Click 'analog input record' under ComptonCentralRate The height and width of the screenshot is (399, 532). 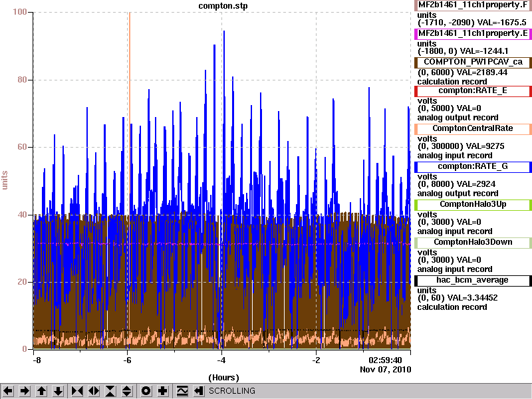pyautogui.click(x=455, y=156)
